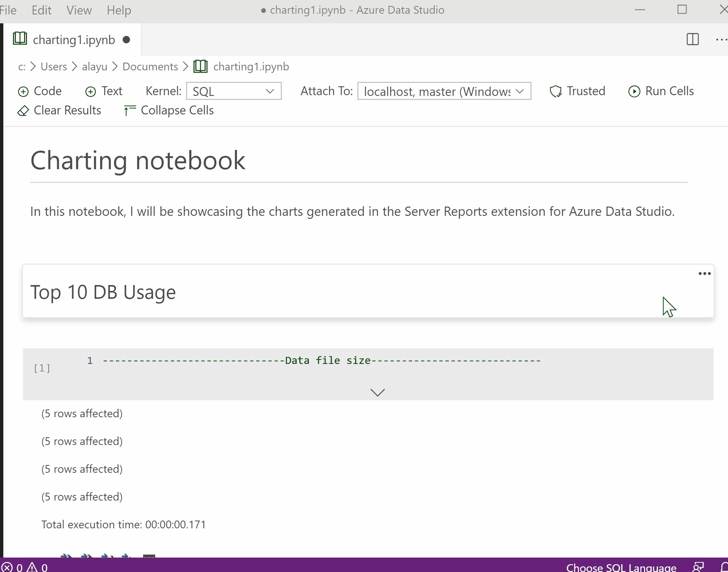The height and width of the screenshot is (572, 728).
Task: Click the cell execution count label [1]
Action: click(x=42, y=368)
